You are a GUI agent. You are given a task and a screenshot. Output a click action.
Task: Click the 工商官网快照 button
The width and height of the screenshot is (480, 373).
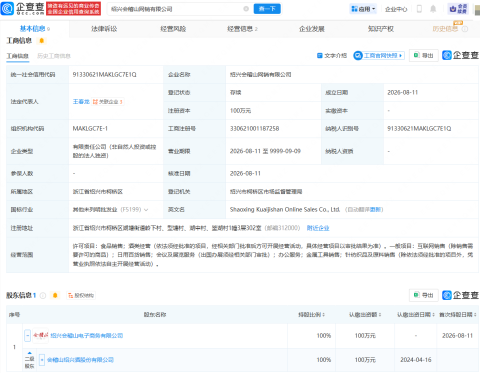click(379, 55)
